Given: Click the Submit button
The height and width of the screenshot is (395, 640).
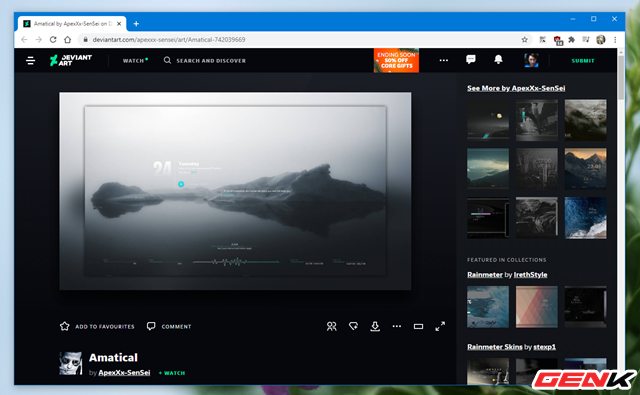Looking at the screenshot, I should pyautogui.click(x=583, y=60).
